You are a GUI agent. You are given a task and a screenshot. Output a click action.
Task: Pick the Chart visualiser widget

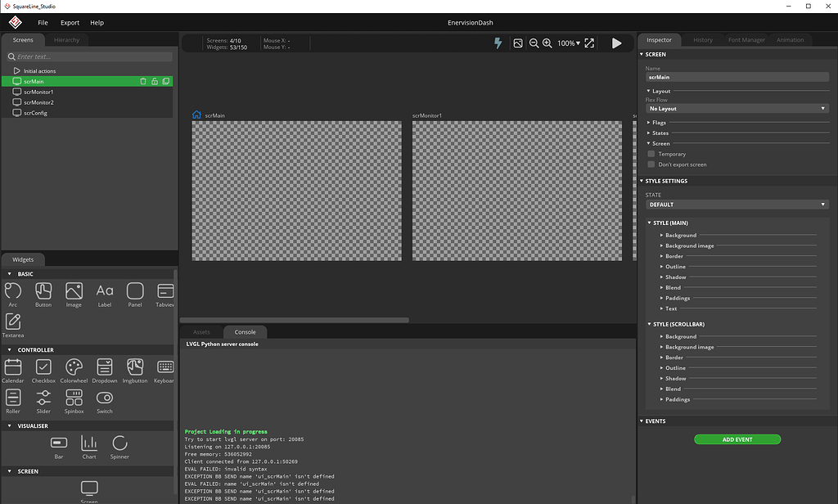pyautogui.click(x=89, y=444)
